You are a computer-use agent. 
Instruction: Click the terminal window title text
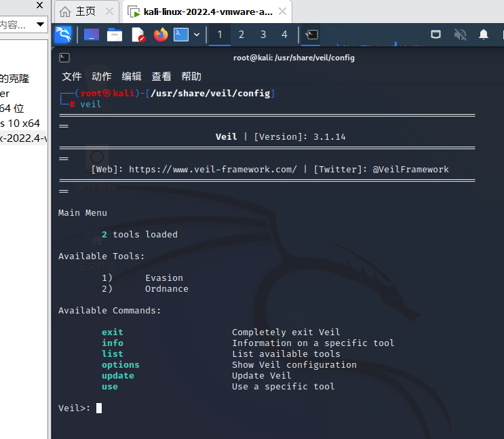point(294,58)
